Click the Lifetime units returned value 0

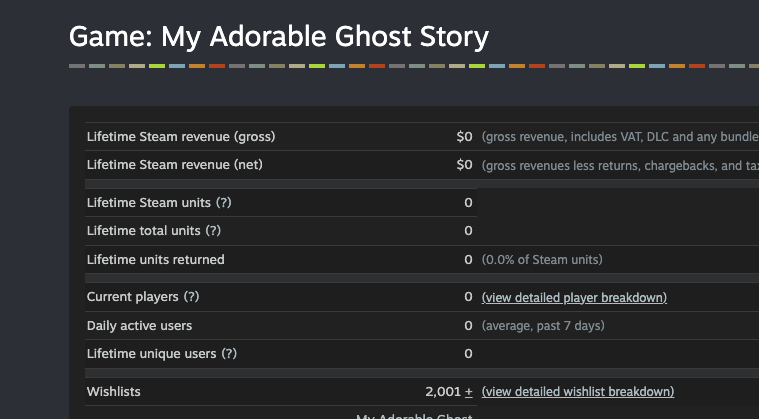coord(468,259)
